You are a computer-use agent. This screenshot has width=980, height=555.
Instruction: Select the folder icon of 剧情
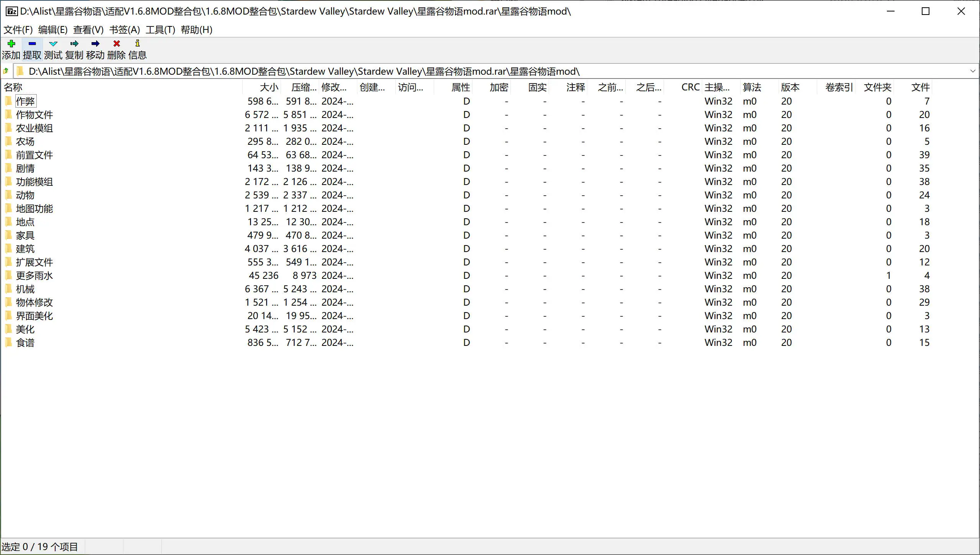[8, 168]
